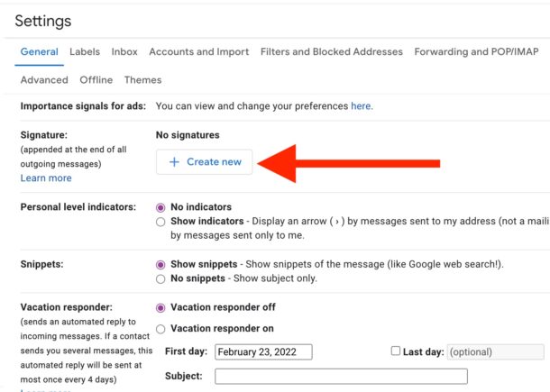Switch to the Advanced tab
The height and width of the screenshot is (392, 550).
[44, 80]
